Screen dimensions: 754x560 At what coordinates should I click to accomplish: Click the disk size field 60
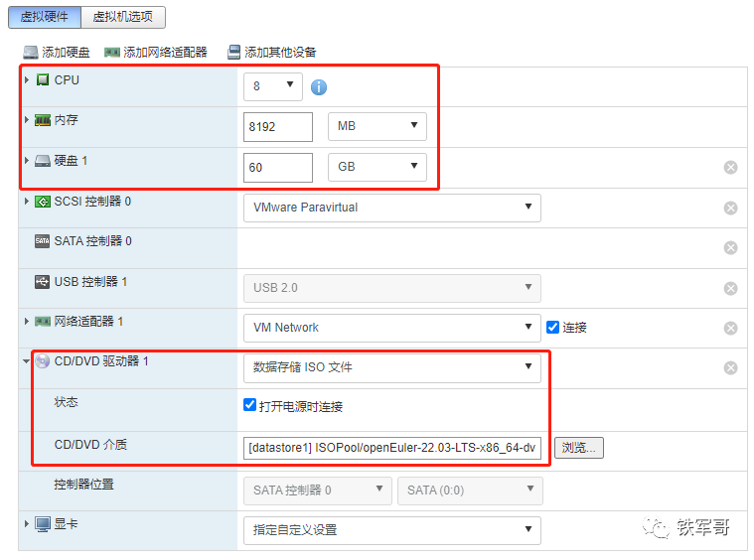tap(278, 167)
